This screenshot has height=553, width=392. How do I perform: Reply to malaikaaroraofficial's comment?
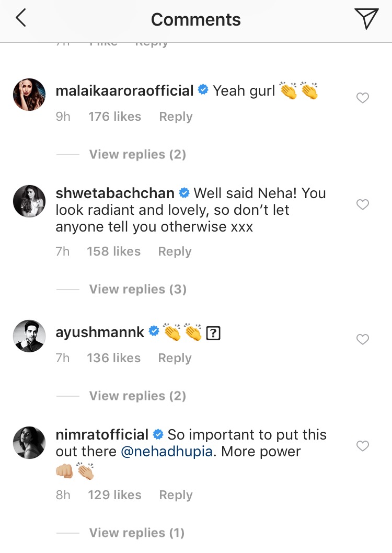(176, 117)
